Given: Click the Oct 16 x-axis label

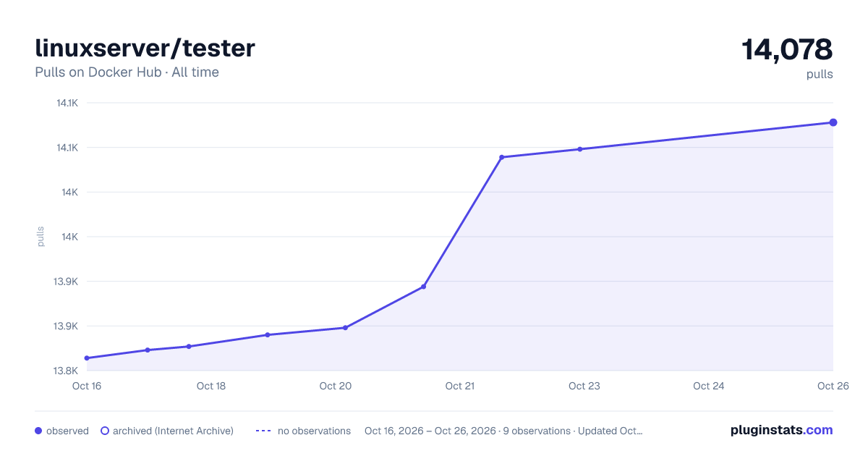Looking at the screenshot, I should [x=87, y=386].
